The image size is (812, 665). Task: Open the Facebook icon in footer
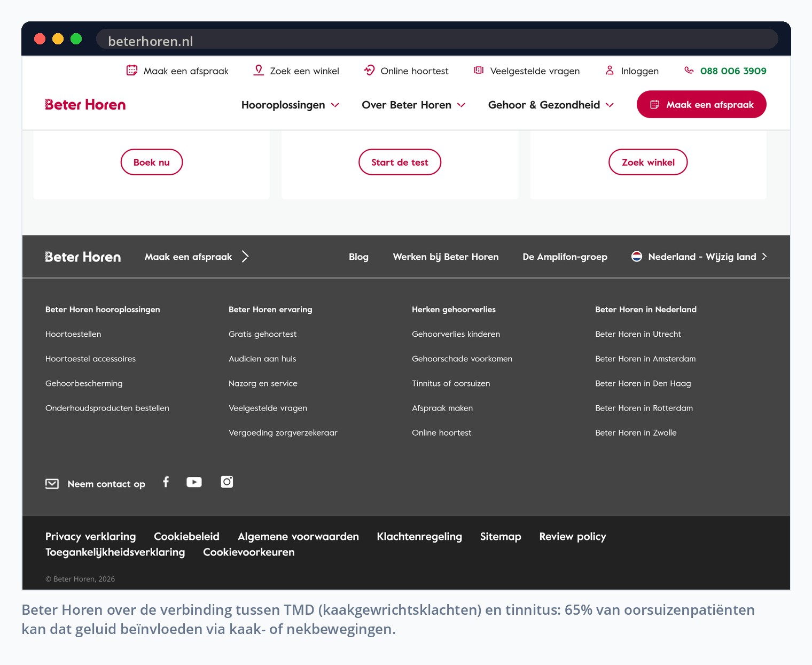[166, 482]
